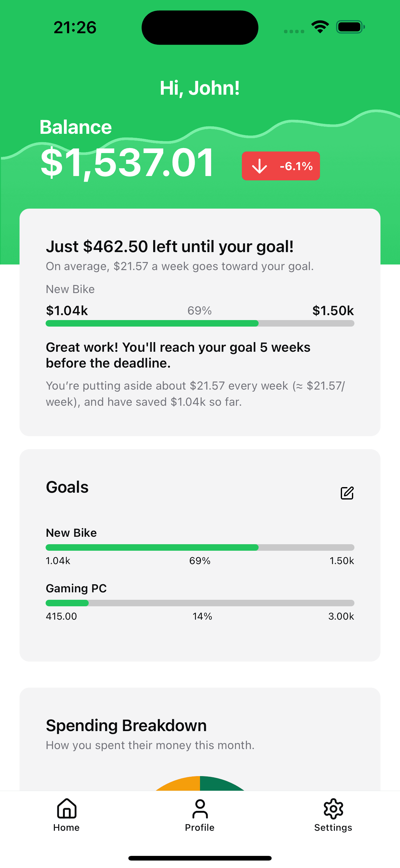Tap the Home house icon
This screenshot has width=400, height=868.
(67, 808)
